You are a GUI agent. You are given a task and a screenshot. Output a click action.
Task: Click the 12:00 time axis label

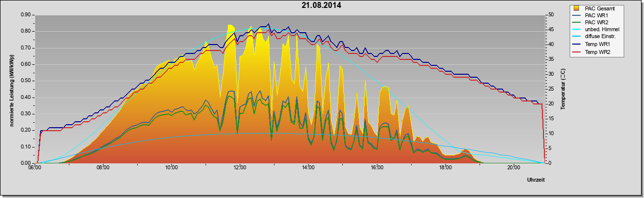click(240, 167)
